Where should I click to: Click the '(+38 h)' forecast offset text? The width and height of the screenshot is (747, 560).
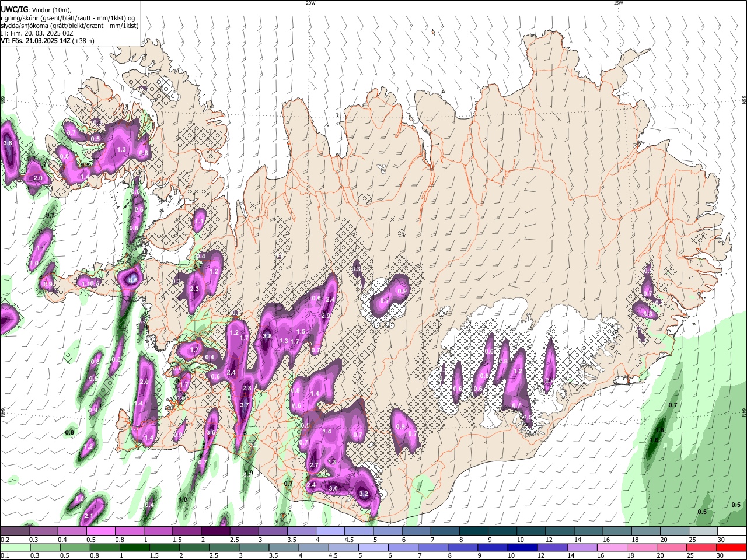(83, 41)
